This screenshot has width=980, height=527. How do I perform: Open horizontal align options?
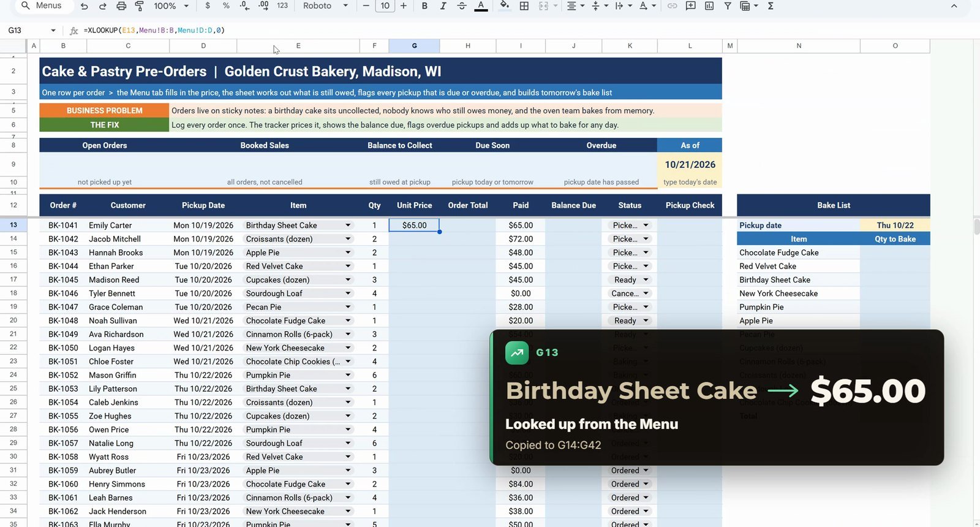575,6
